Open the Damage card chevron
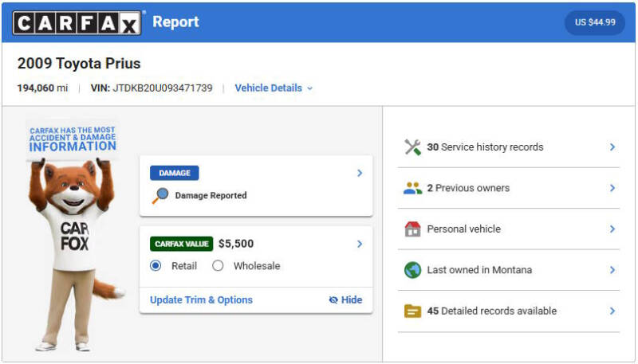Viewport: 638px width, 364px height. coord(360,173)
